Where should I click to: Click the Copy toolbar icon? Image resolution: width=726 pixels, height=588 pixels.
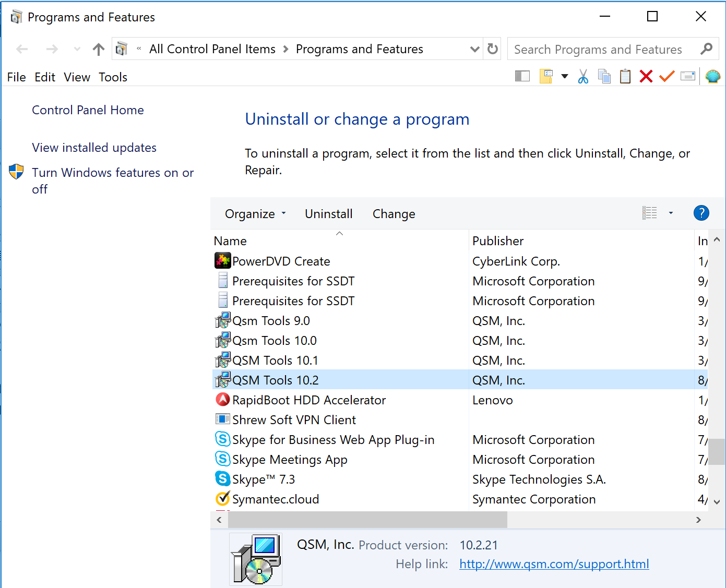[x=604, y=77]
